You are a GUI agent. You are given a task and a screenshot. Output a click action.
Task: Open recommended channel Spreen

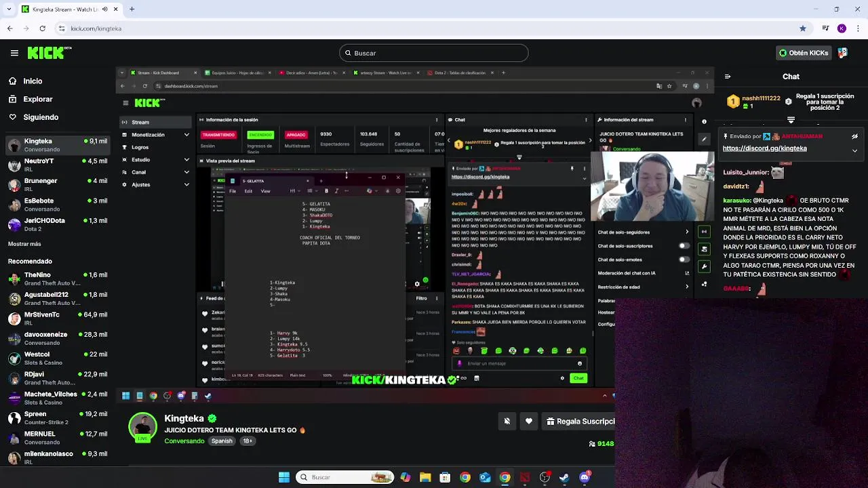pos(57,418)
